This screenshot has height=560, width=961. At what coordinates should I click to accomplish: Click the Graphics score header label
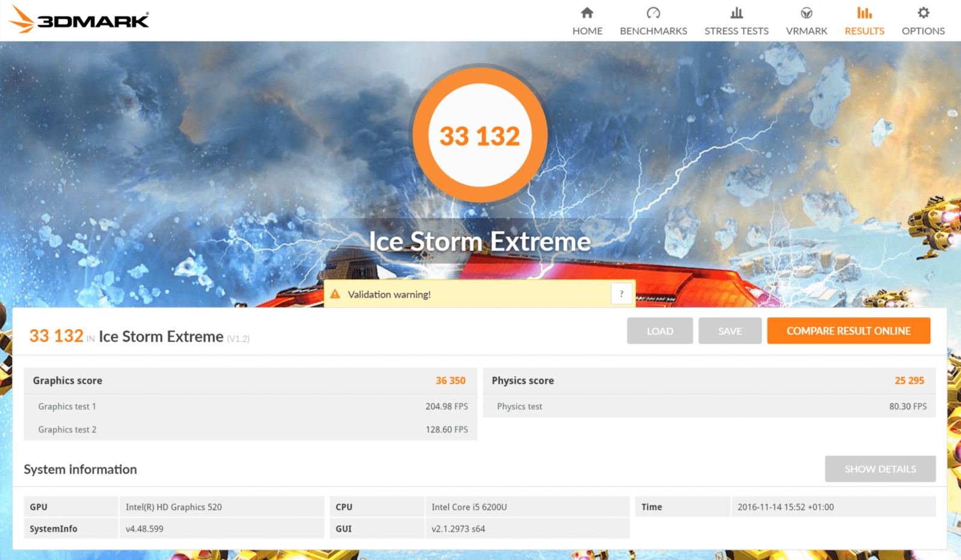coord(67,380)
